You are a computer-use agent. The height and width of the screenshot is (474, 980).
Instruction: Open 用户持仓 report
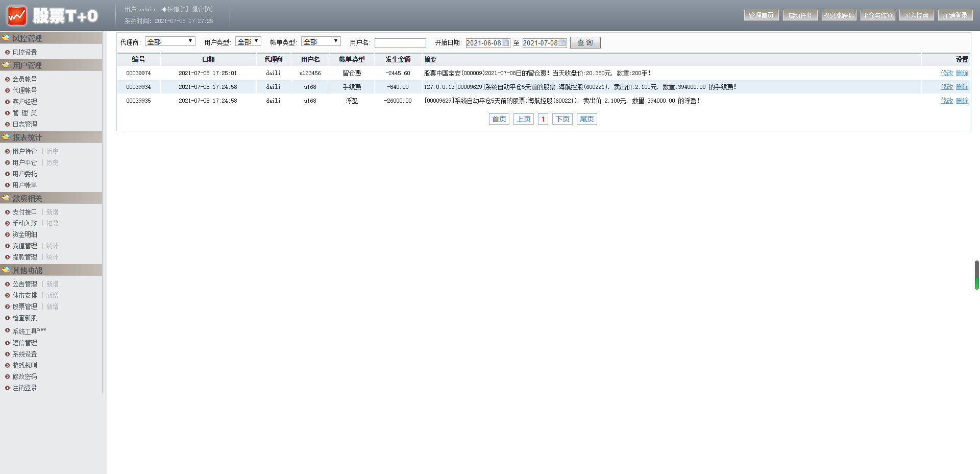point(24,151)
